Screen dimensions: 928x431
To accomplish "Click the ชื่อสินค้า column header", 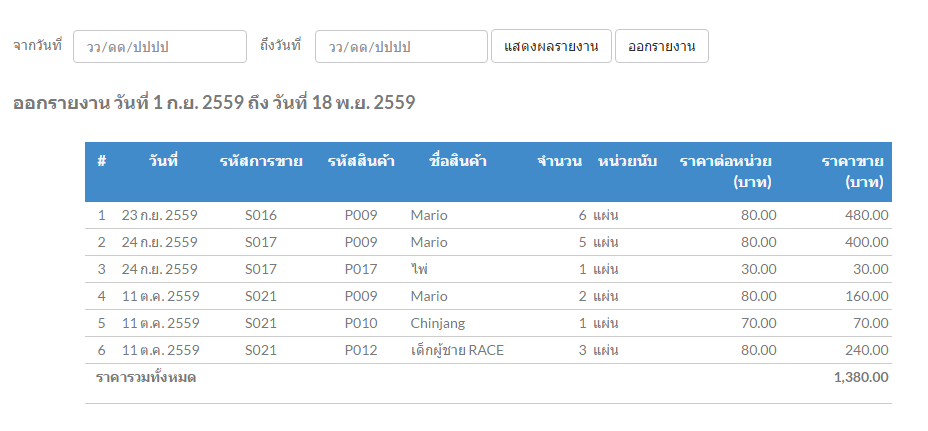I will point(457,161).
